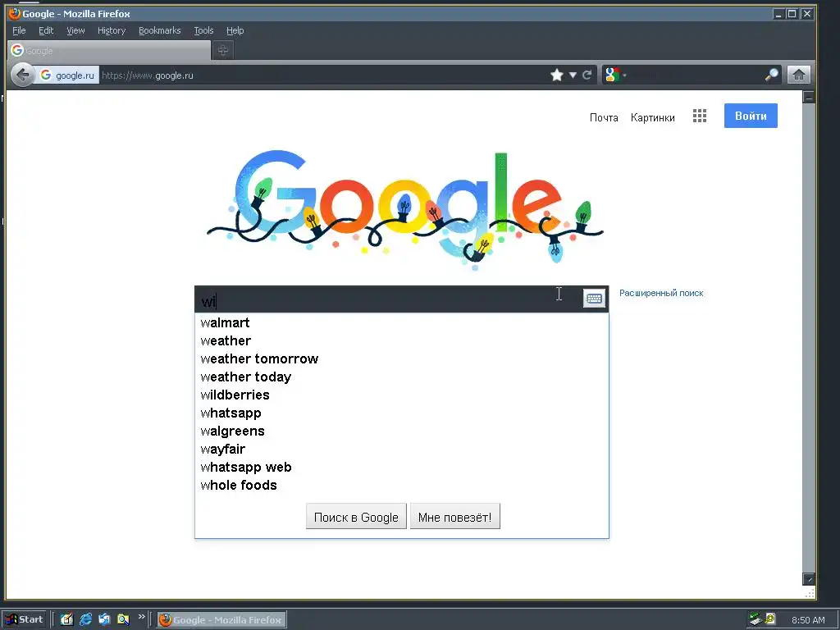Open a new tab with plus button
The width and height of the screenshot is (840, 630).
(223, 50)
